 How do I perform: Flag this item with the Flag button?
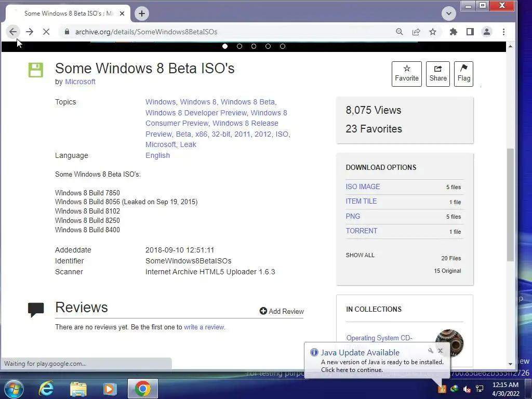click(463, 74)
